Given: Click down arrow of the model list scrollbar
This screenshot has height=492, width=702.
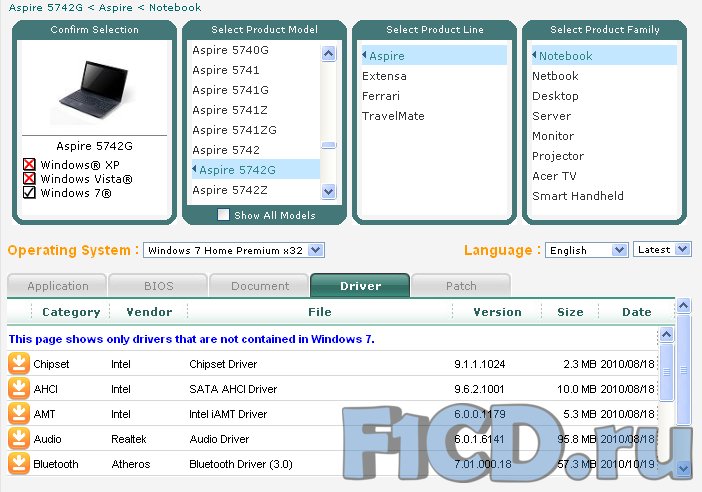Looking at the screenshot, I should point(329,192).
